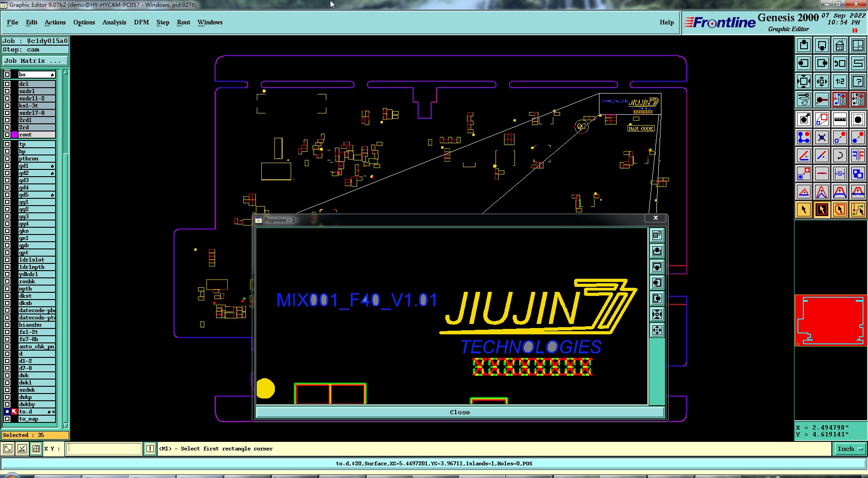Select the plain arrow pointer select tool
This screenshot has height=478, width=868.
coord(804,210)
